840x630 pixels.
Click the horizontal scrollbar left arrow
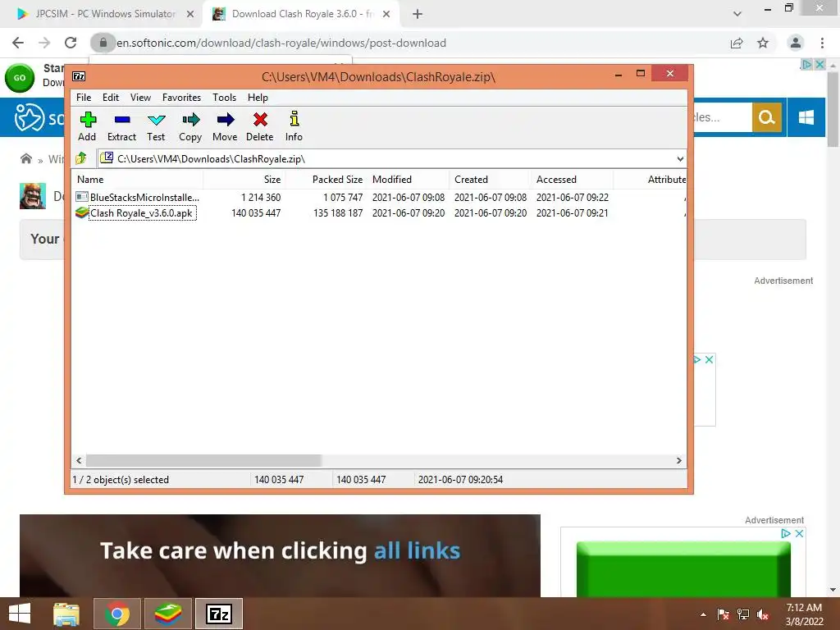coord(79,461)
